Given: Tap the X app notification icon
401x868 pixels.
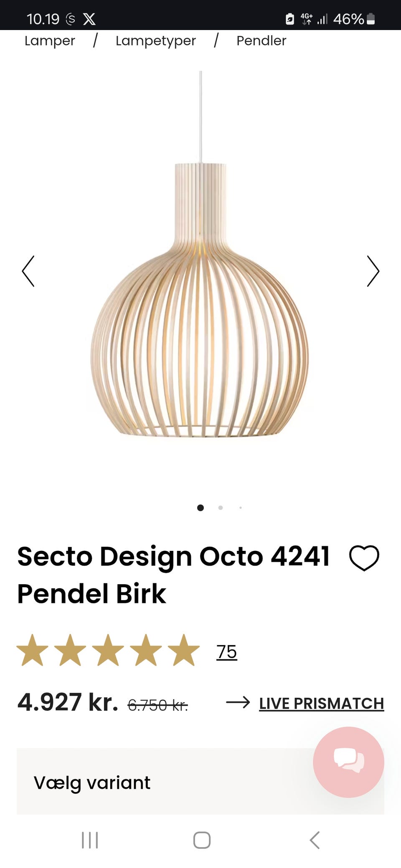Looking at the screenshot, I should (x=89, y=19).
